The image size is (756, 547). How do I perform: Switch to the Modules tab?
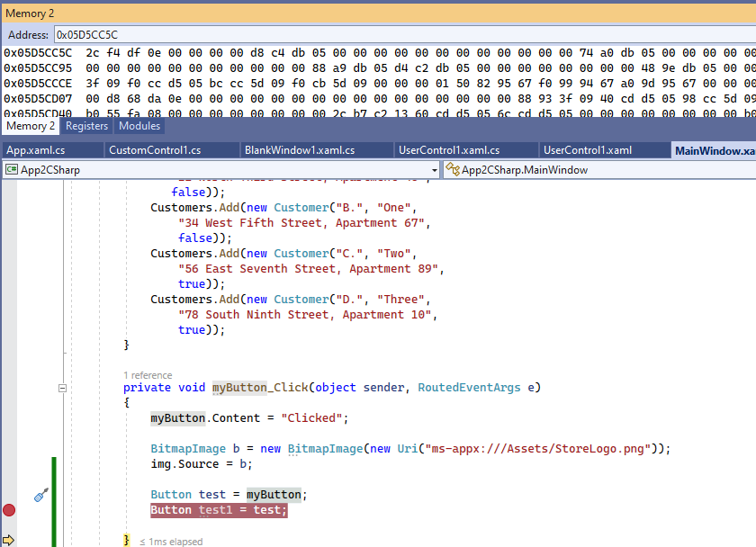tap(139, 126)
